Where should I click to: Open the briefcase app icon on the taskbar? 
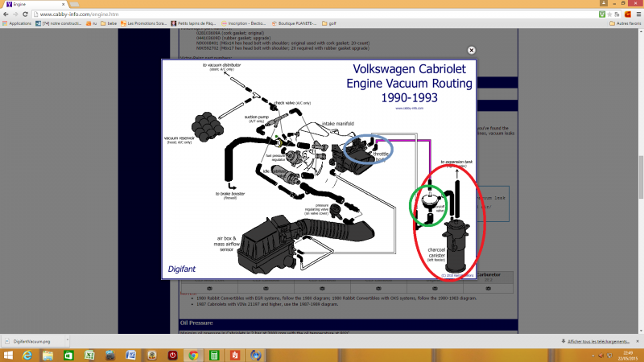pyautogui.click(x=110, y=355)
